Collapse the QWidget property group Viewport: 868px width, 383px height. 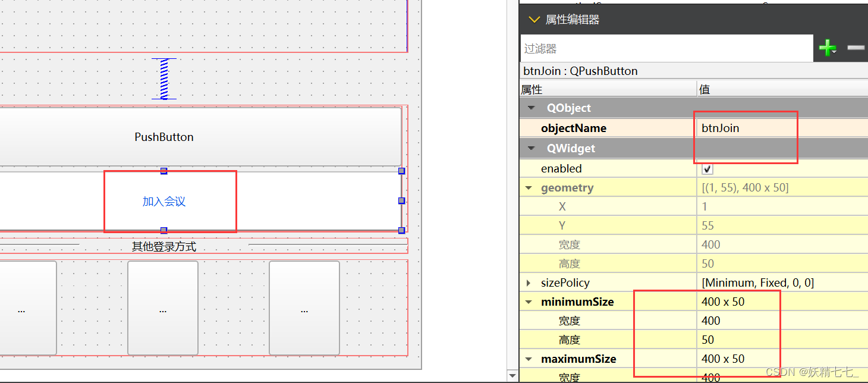[x=531, y=149]
